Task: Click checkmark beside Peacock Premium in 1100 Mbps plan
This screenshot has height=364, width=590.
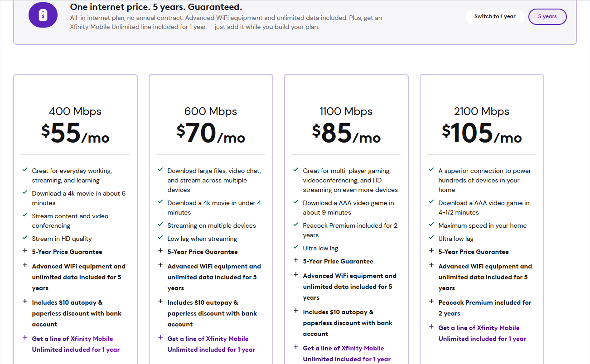Action: point(296,225)
